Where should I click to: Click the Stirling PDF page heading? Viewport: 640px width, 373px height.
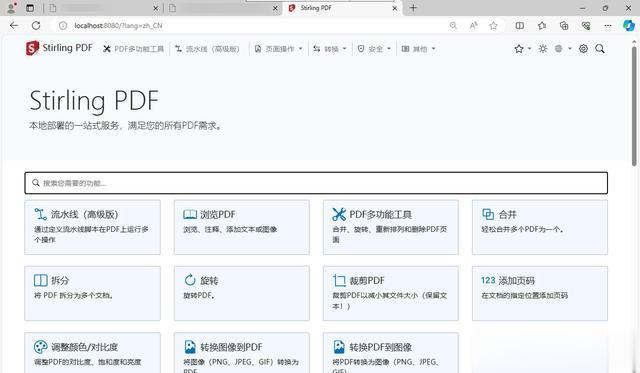(94, 100)
